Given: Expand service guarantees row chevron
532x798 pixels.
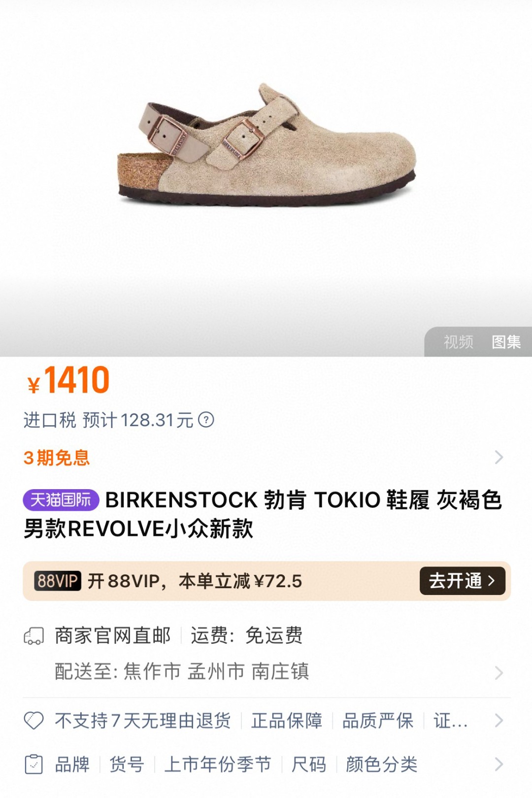Looking at the screenshot, I should click(x=499, y=721).
